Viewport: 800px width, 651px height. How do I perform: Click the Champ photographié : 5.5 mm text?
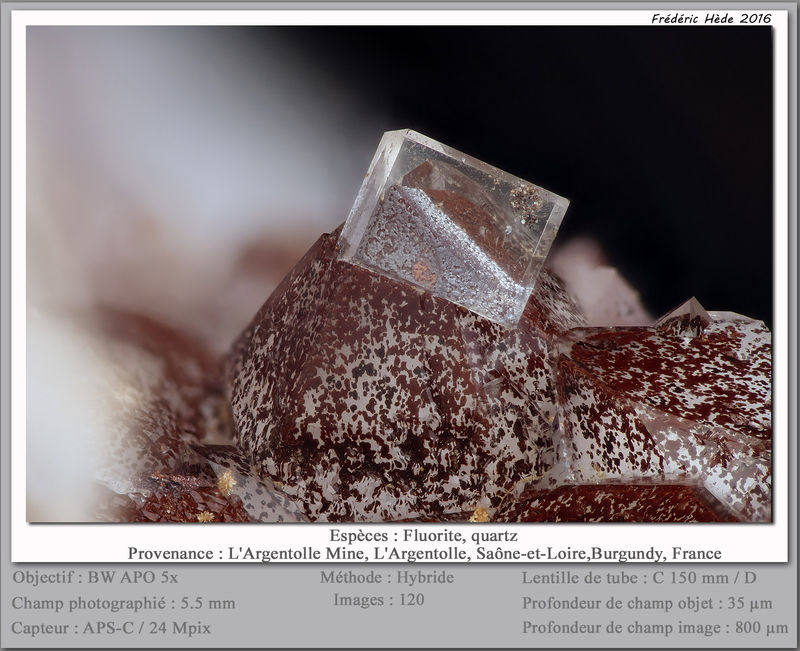click(123, 603)
